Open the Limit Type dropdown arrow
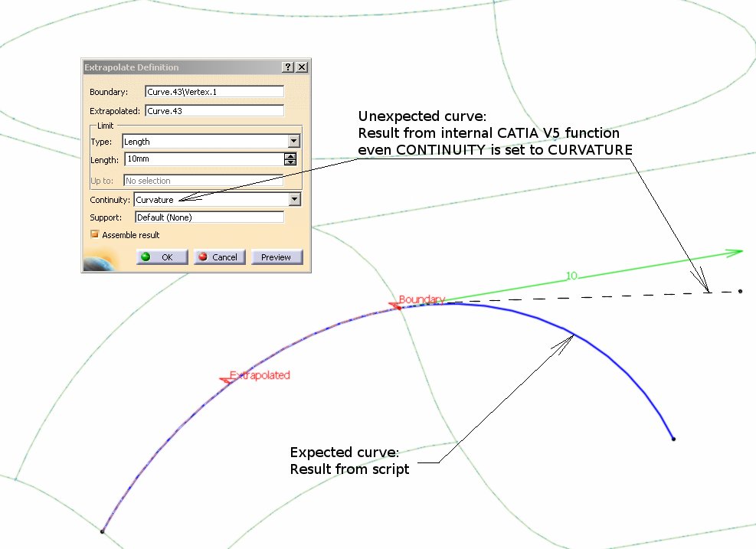Image resolution: width=756 pixels, height=549 pixels. [294, 141]
